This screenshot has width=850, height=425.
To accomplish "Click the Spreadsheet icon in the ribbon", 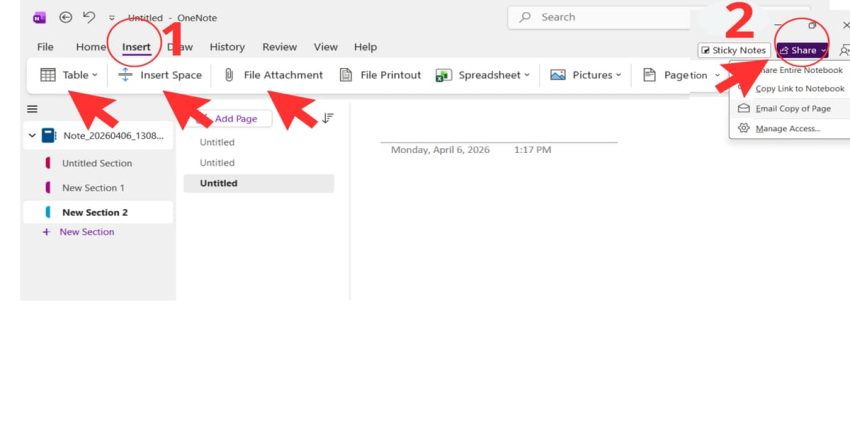I will pyautogui.click(x=444, y=75).
